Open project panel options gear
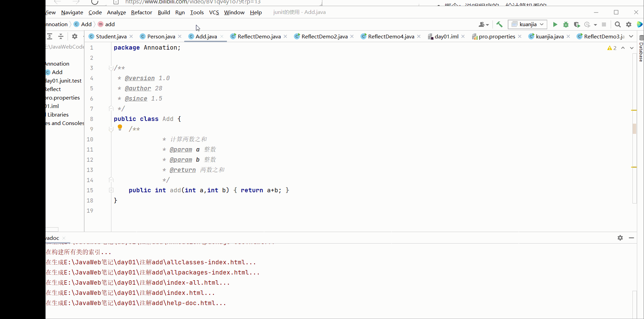Viewport: 644px width, 319px height. pos(75,36)
